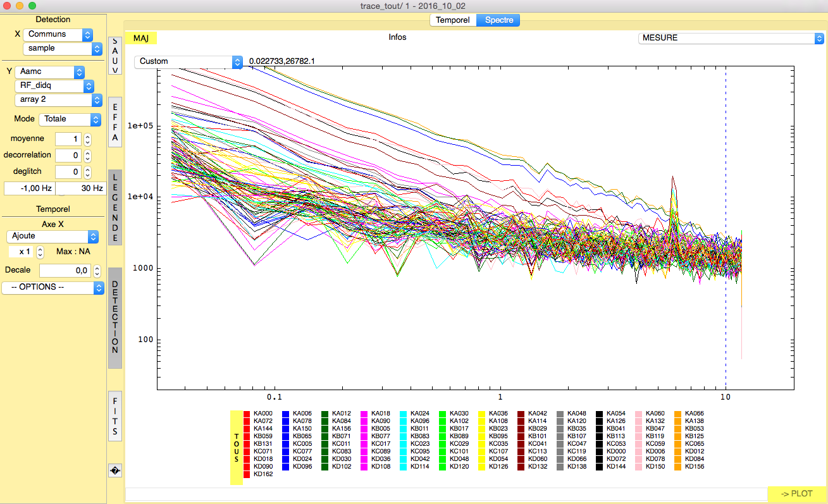Click the question-mark diamond icon in sidebar
This screenshot has height=504, width=828.
click(x=115, y=470)
